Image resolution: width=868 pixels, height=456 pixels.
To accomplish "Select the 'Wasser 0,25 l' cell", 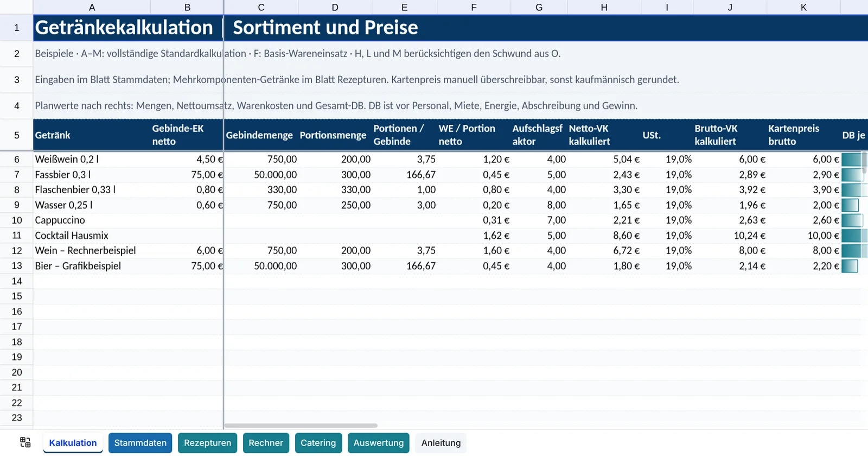I will pyautogui.click(x=92, y=205).
